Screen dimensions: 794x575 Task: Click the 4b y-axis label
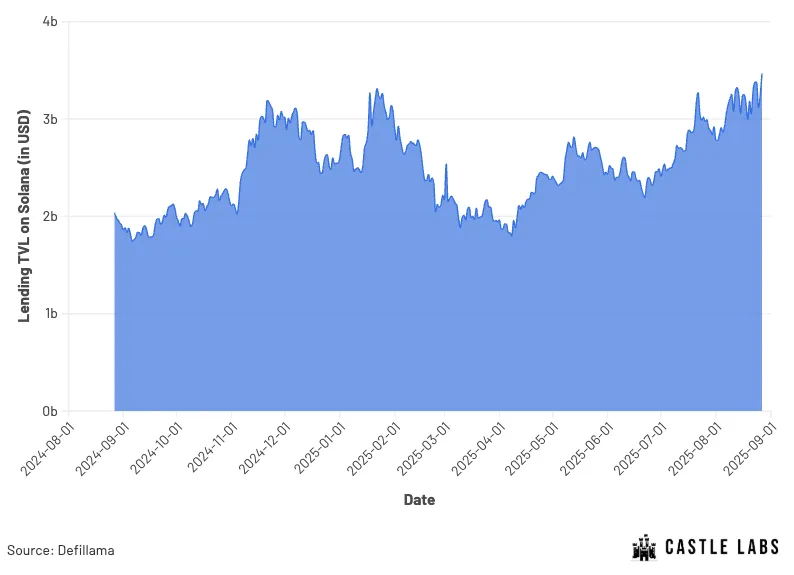coord(50,21)
